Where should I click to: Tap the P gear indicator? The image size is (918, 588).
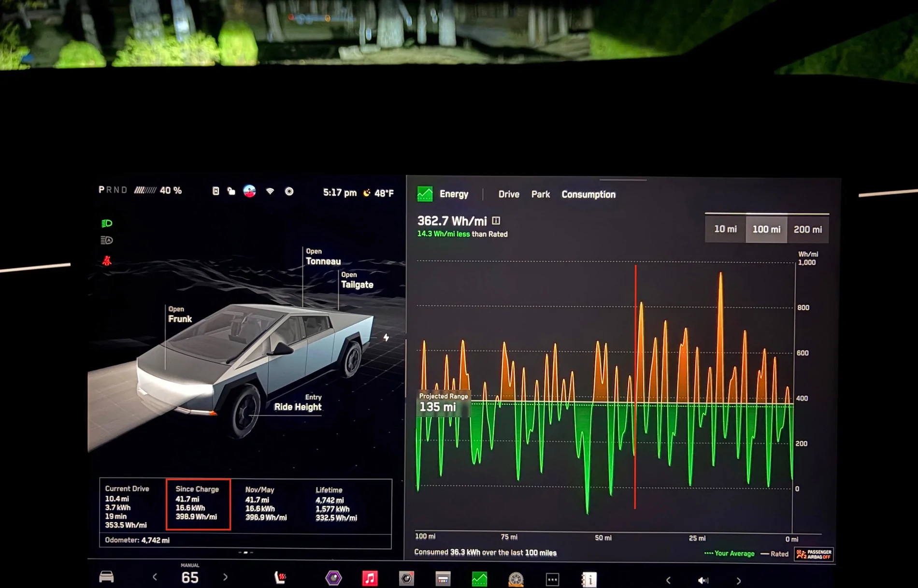click(101, 190)
